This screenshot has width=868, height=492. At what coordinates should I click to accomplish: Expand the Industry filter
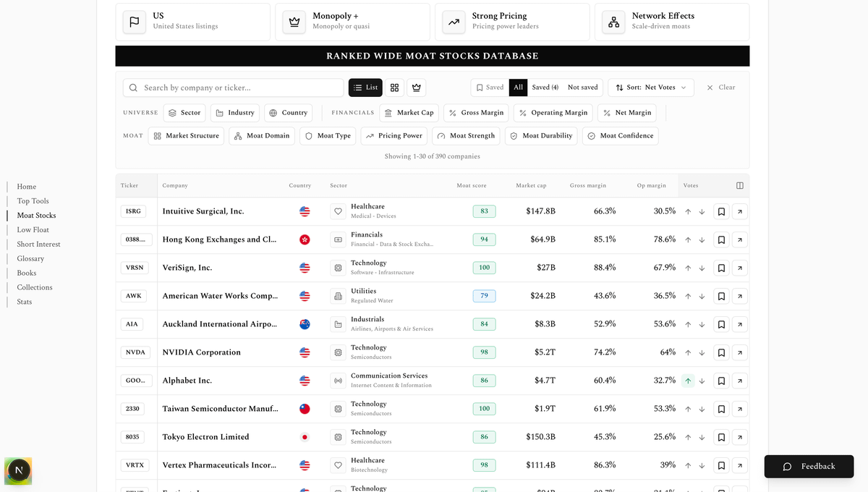(236, 113)
